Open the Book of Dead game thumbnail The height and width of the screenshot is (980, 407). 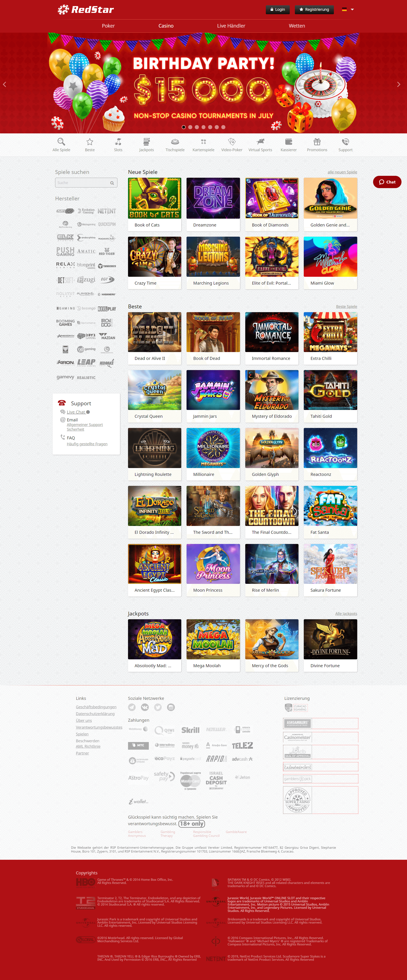tap(213, 332)
